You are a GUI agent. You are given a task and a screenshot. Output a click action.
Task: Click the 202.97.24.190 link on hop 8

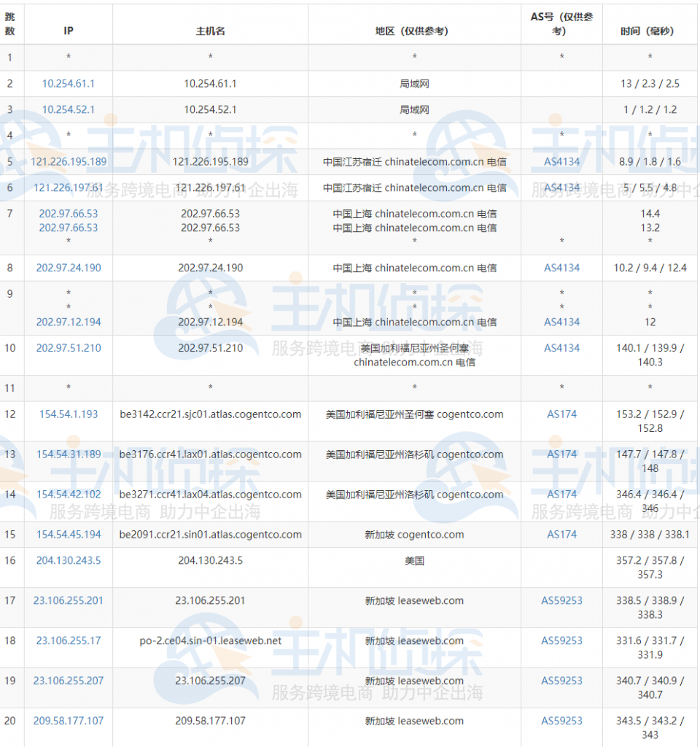click(x=68, y=268)
